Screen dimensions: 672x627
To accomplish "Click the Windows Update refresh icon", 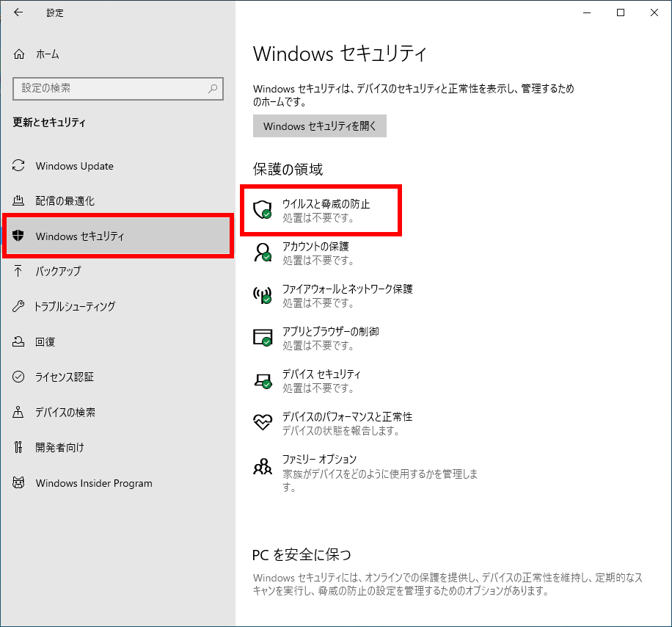I will [x=18, y=165].
